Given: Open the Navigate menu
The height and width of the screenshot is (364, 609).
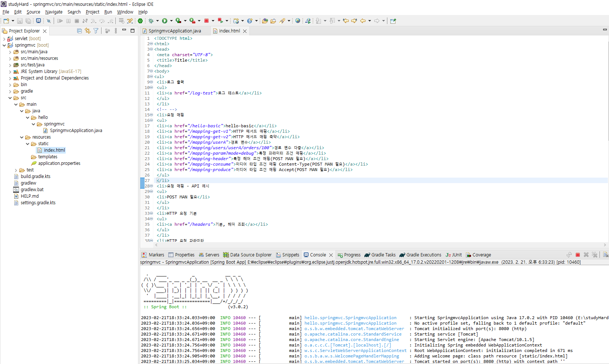Looking at the screenshot, I should [54, 12].
